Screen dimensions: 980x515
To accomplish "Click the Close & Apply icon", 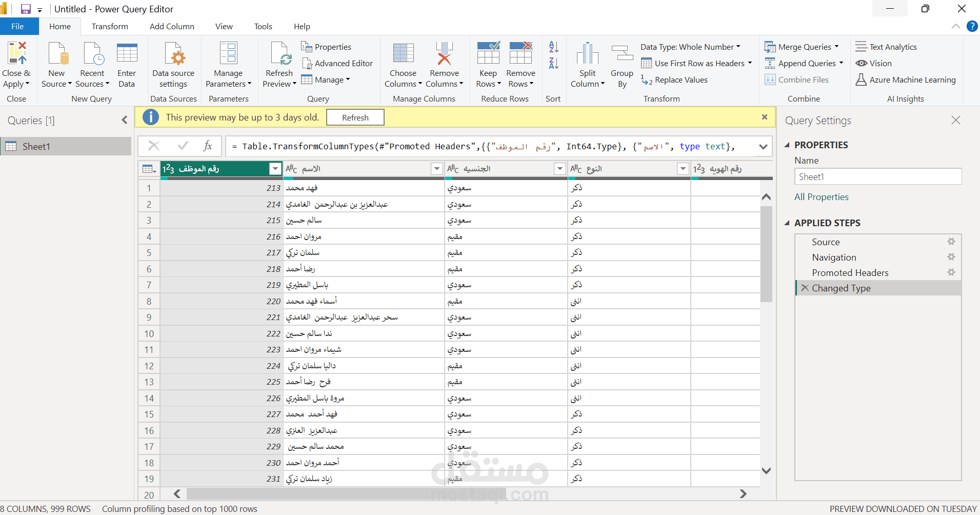I will point(17,53).
